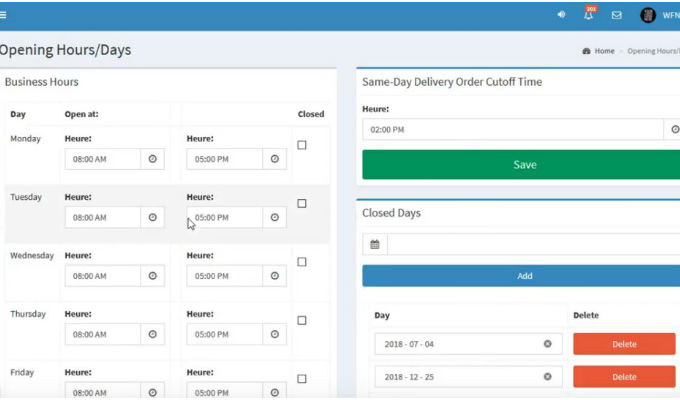Open Thursday closing time clock picker
The image size is (680, 400).
pos(275,334)
